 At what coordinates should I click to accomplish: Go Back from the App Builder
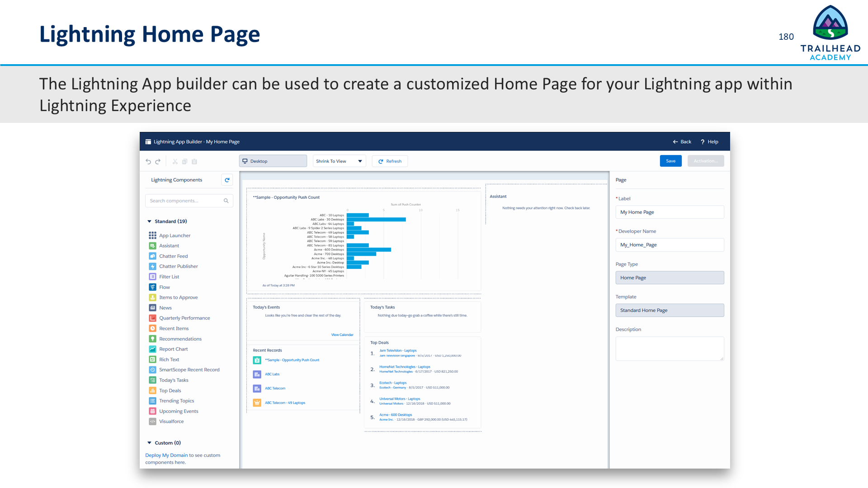pyautogui.click(x=682, y=142)
